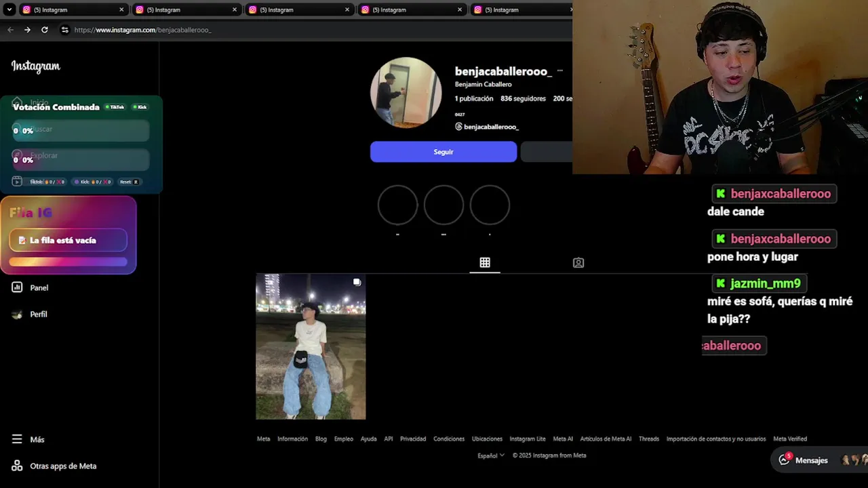The image size is (868, 488).
Task: Click the carousel icon on the post thumbnail
Action: pyautogui.click(x=357, y=282)
